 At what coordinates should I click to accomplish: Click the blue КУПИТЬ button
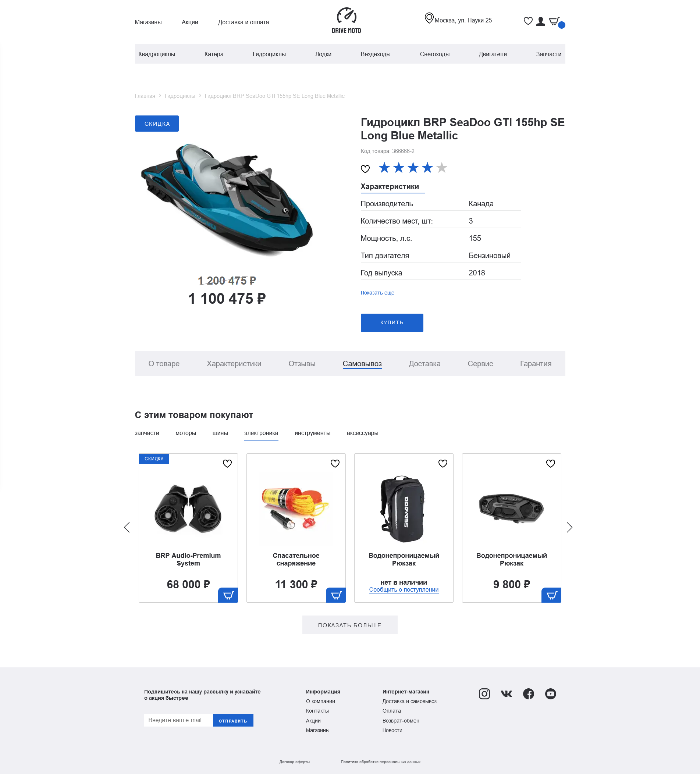(x=392, y=322)
